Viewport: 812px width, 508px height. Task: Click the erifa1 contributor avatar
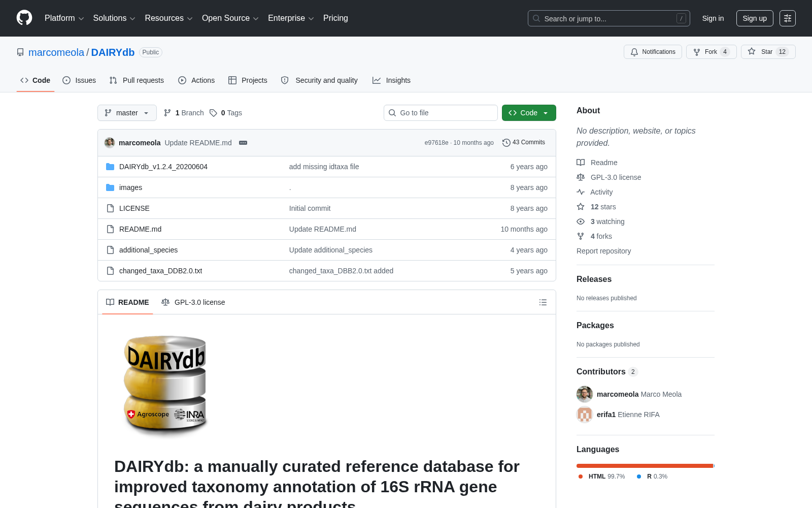click(585, 415)
